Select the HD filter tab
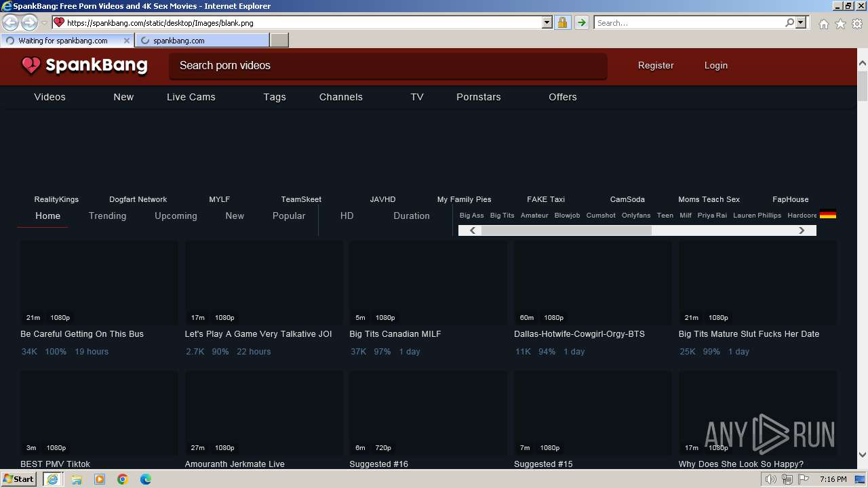This screenshot has height=488, width=868. pos(347,216)
